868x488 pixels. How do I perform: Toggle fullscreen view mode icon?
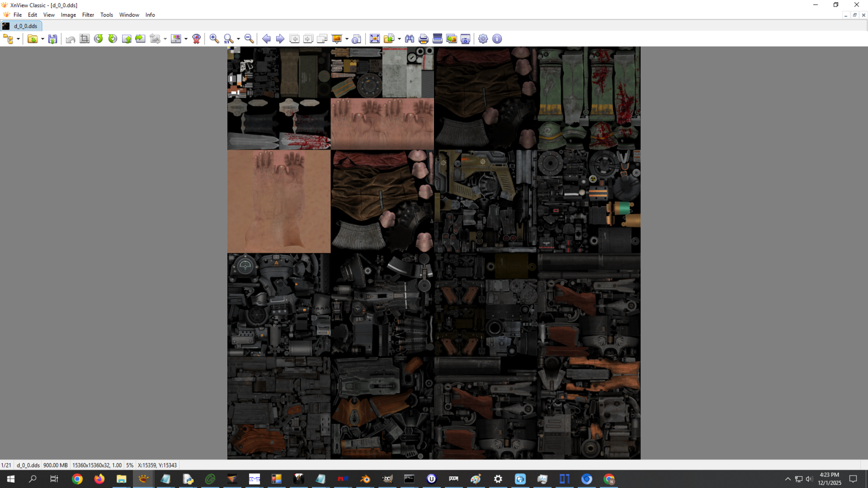coord(374,39)
